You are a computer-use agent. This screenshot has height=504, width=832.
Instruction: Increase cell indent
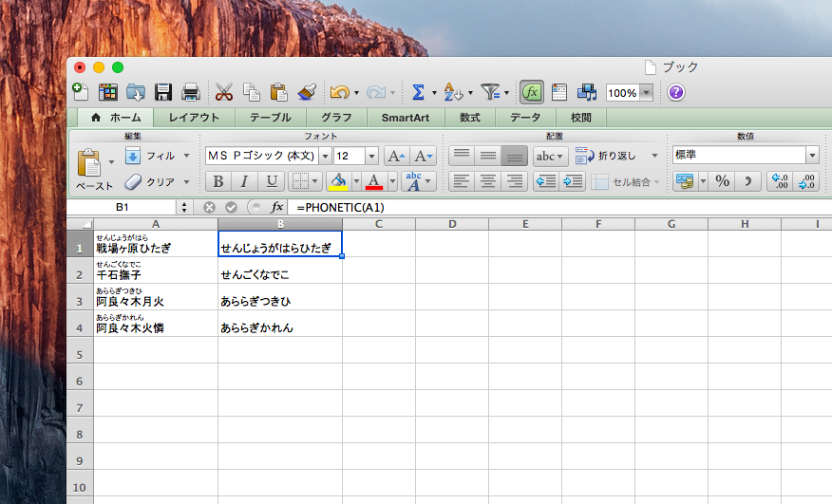tap(573, 182)
